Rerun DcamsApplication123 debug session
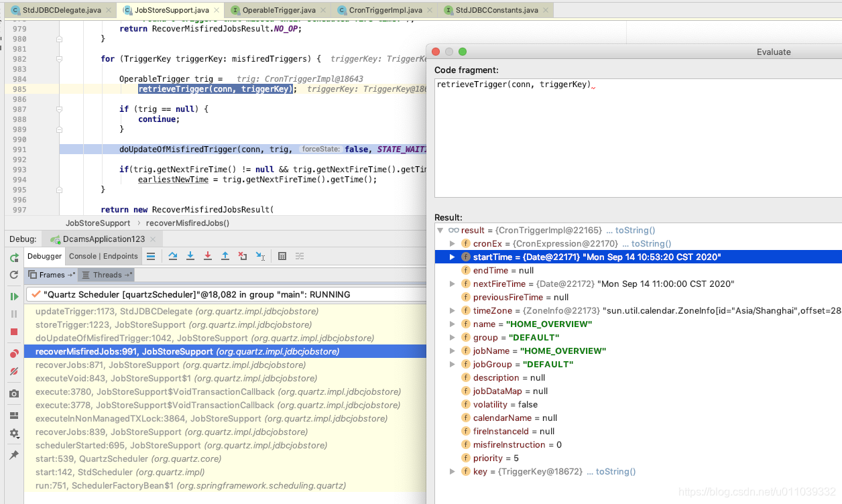This screenshot has width=842, height=504. (x=14, y=257)
